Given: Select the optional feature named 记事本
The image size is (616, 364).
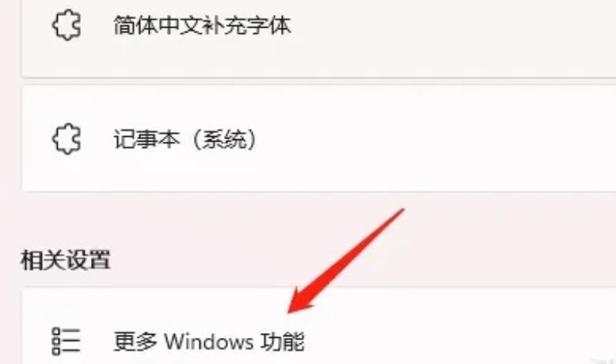Looking at the screenshot, I should click(319, 138).
